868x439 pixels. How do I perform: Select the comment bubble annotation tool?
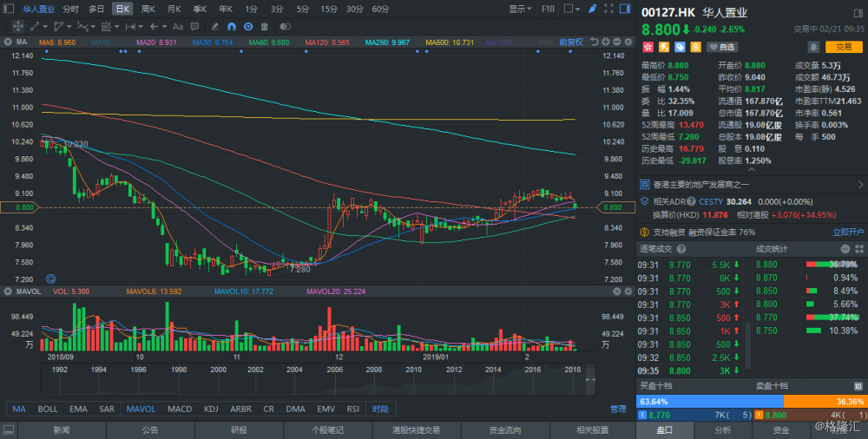194,26
